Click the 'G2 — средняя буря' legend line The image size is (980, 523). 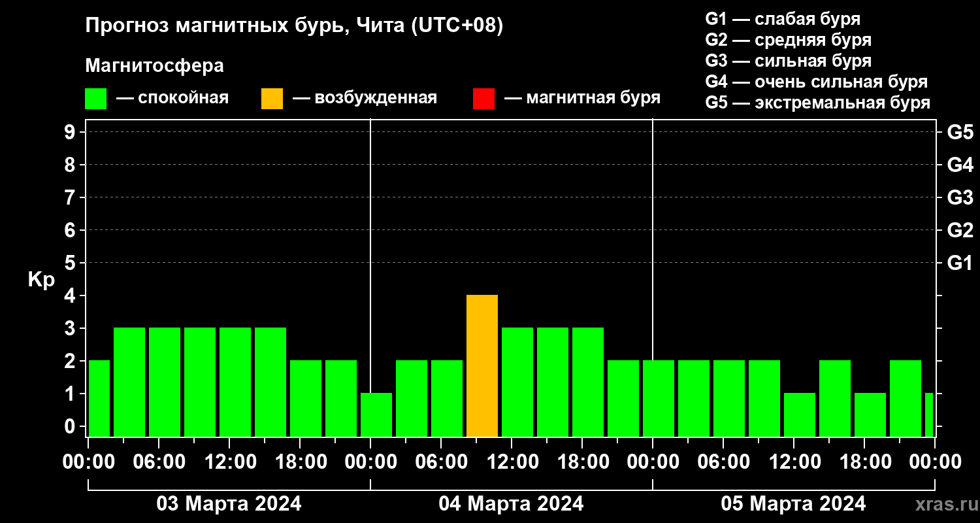pos(788,40)
